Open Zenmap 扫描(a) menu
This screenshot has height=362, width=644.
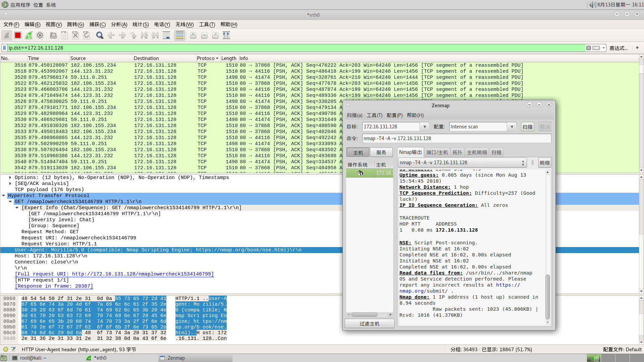point(355,115)
